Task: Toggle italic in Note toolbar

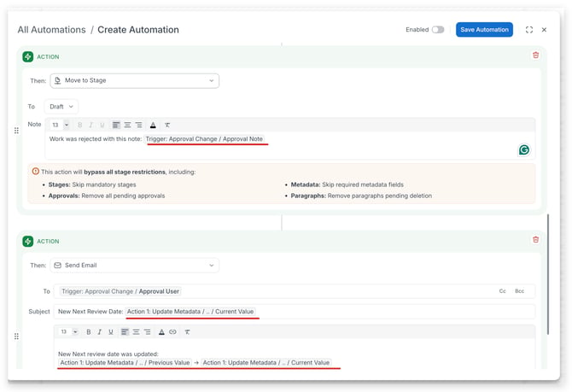Action: tap(90, 126)
